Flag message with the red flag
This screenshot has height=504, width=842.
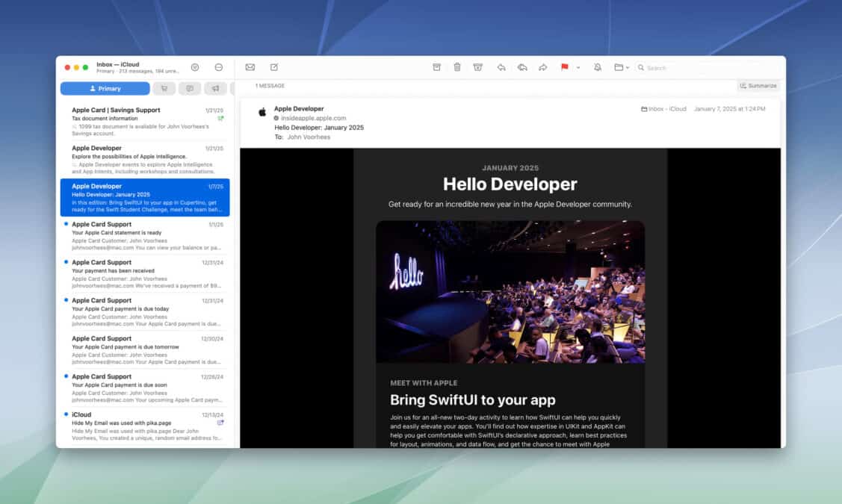tap(564, 67)
